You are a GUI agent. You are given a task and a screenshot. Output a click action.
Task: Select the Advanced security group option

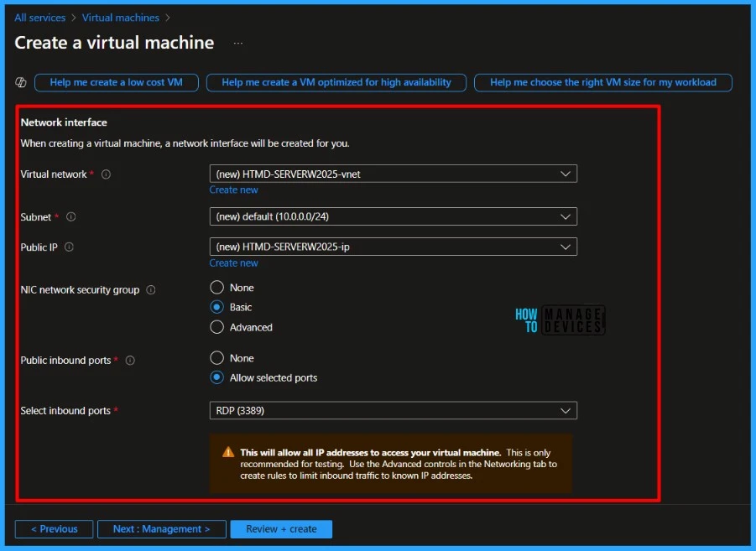click(x=217, y=327)
